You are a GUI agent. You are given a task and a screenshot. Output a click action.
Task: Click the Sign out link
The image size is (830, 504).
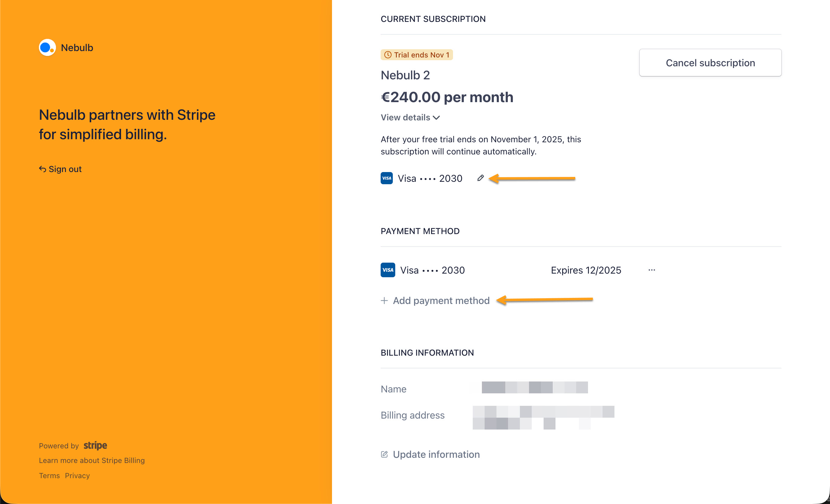coord(65,169)
